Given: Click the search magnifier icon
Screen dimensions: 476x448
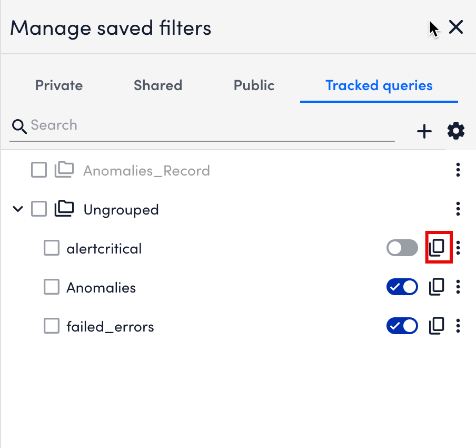Looking at the screenshot, I should (19, 126).
